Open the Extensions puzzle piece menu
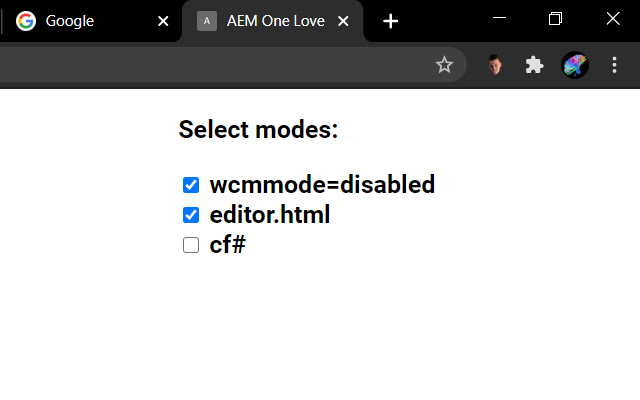 point(534,65)
